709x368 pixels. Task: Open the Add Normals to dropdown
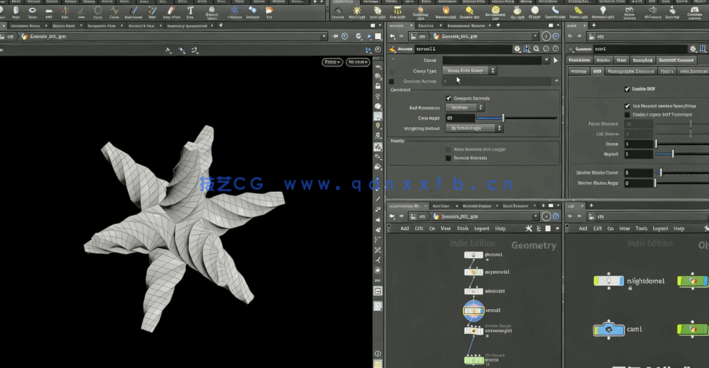[x=465, y=108]
